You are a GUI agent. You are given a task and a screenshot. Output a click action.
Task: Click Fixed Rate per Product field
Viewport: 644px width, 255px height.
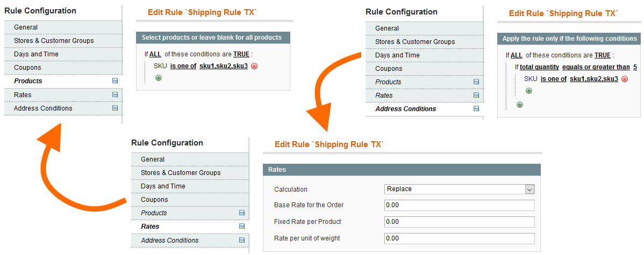459,222
